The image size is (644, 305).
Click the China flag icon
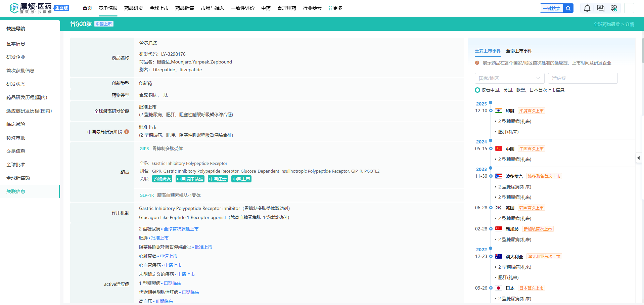click(499, 148)
